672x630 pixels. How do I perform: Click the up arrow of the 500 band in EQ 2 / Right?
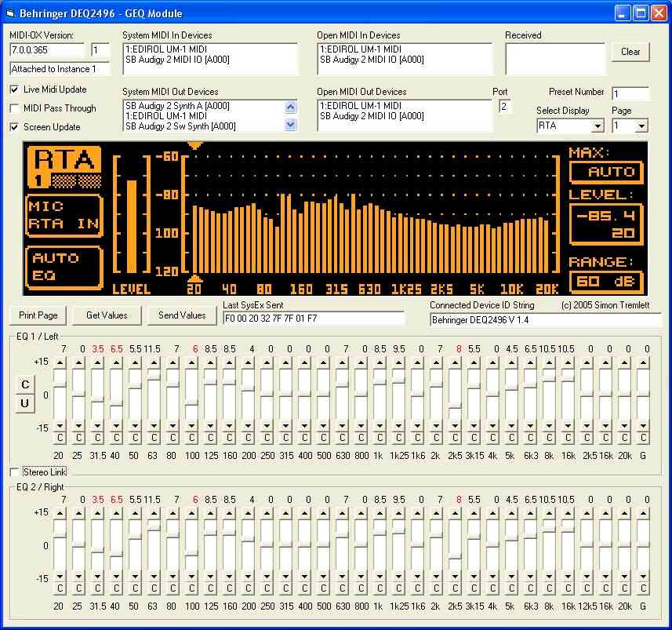324,513
